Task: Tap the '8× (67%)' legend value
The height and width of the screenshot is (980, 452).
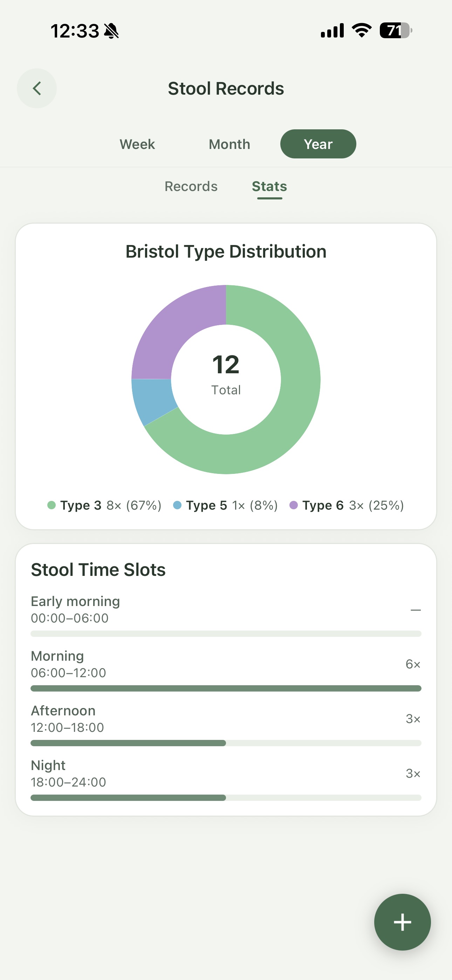Action: click(x=134, y=505)
